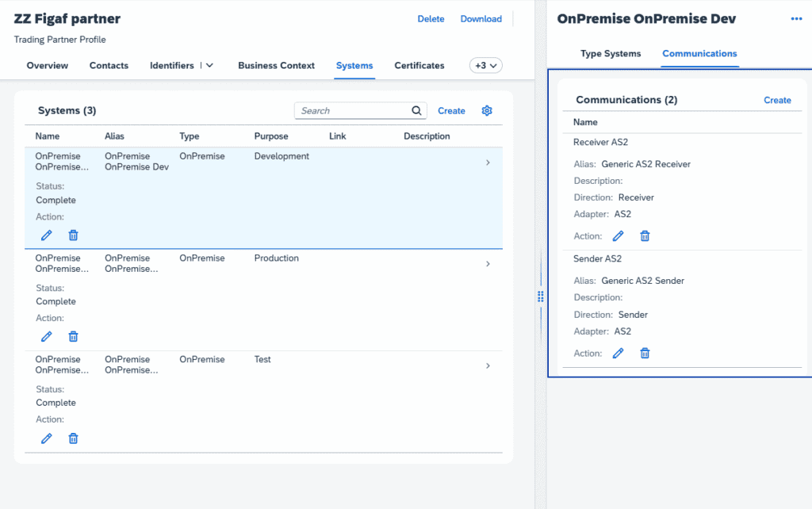Delete the Receiver AS2 communication
This screenshot has width=812, height=509.
click(x=645, y=236)
